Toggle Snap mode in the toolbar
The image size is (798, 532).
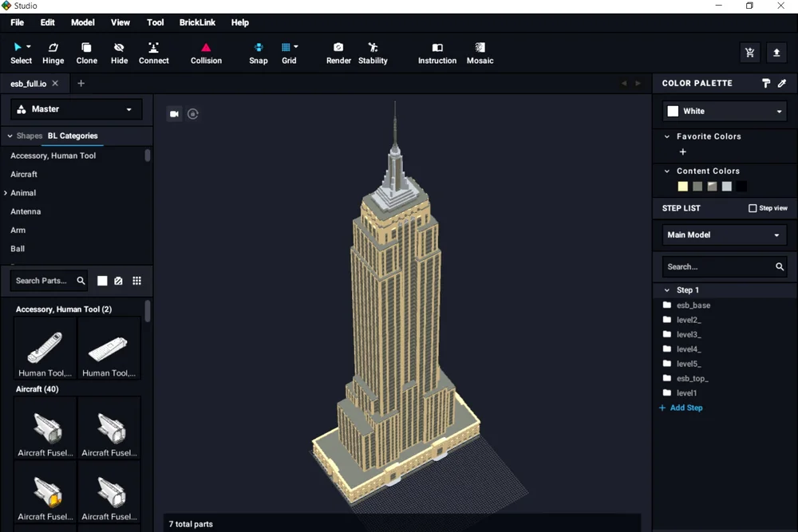258,53
